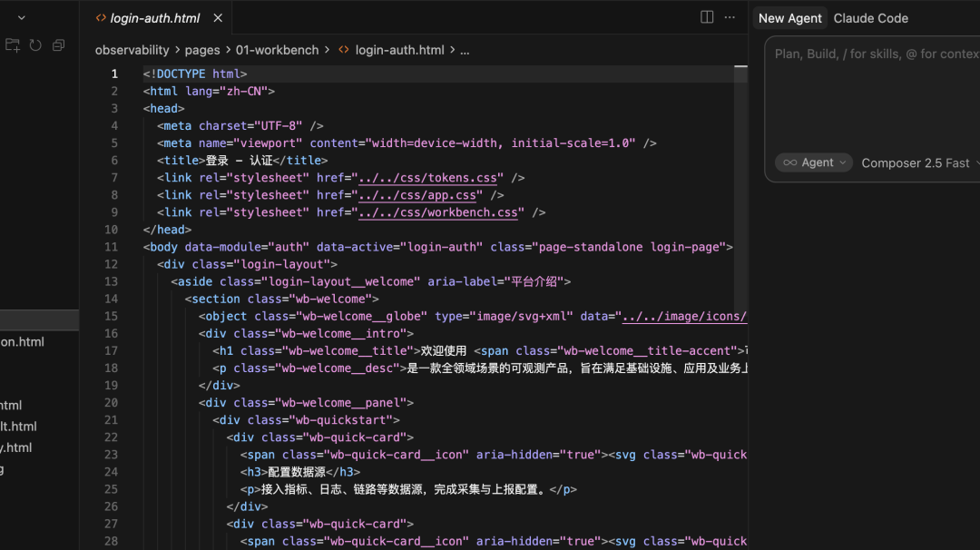Switch to the New Agent tab

point(789,18)
